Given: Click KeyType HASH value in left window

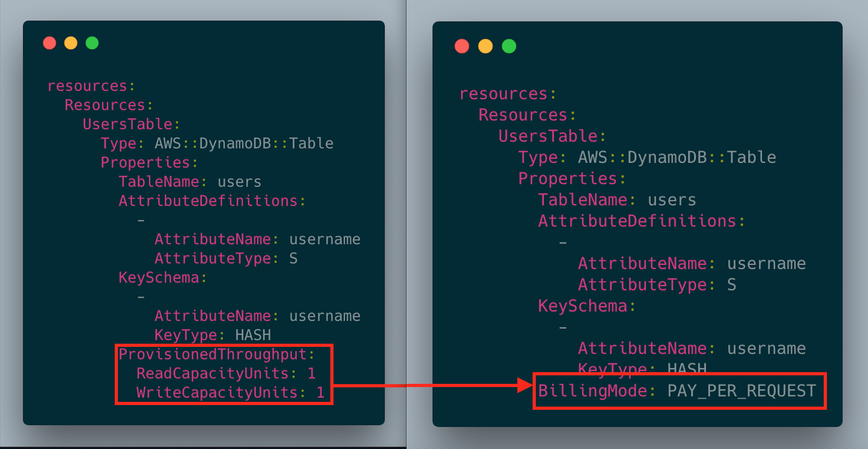Looking at the screenshot, I should tap(253, 335).
